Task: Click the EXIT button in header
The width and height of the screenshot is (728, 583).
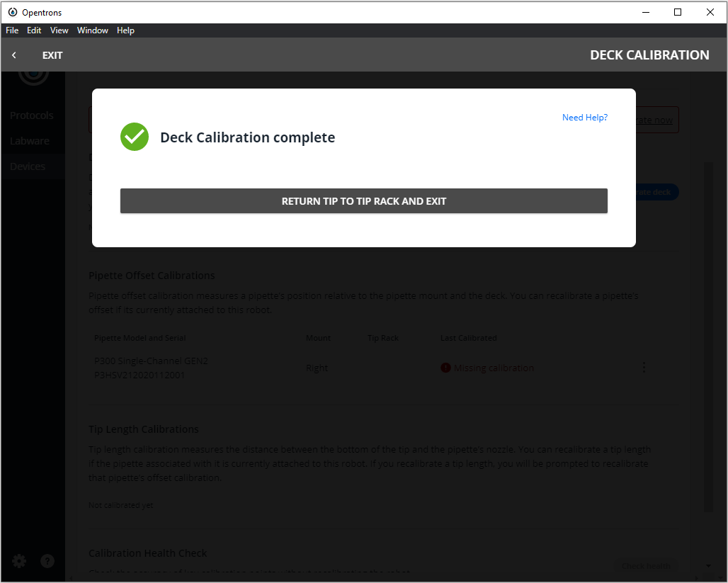Action: [x=52, y=55]
